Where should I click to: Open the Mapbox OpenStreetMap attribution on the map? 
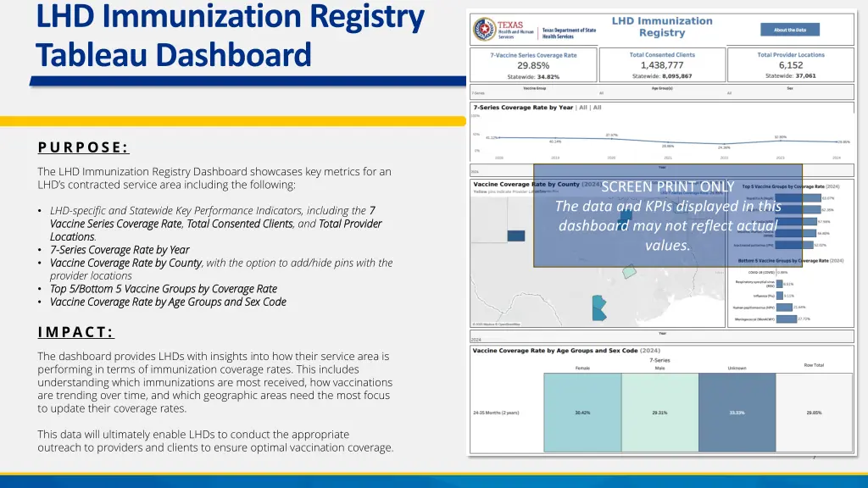(x=496, y=324)
